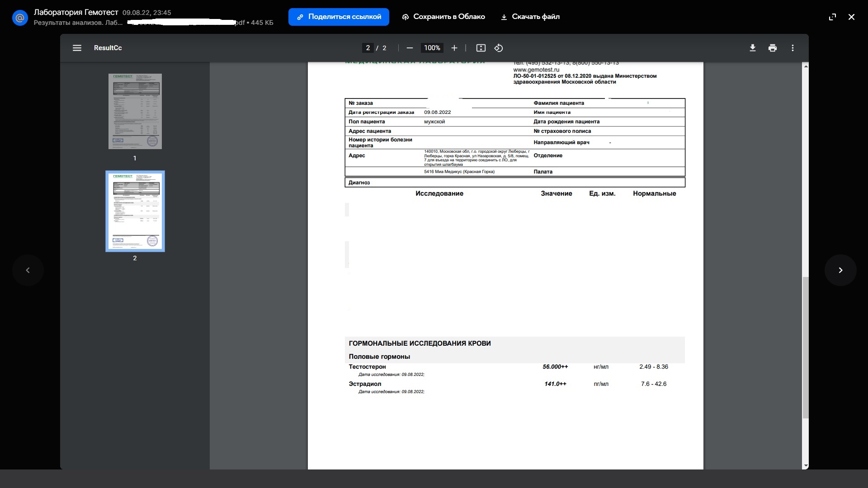Click the page number input field
The height and width of the screenshot is (488, 868).
pos(368,48)
